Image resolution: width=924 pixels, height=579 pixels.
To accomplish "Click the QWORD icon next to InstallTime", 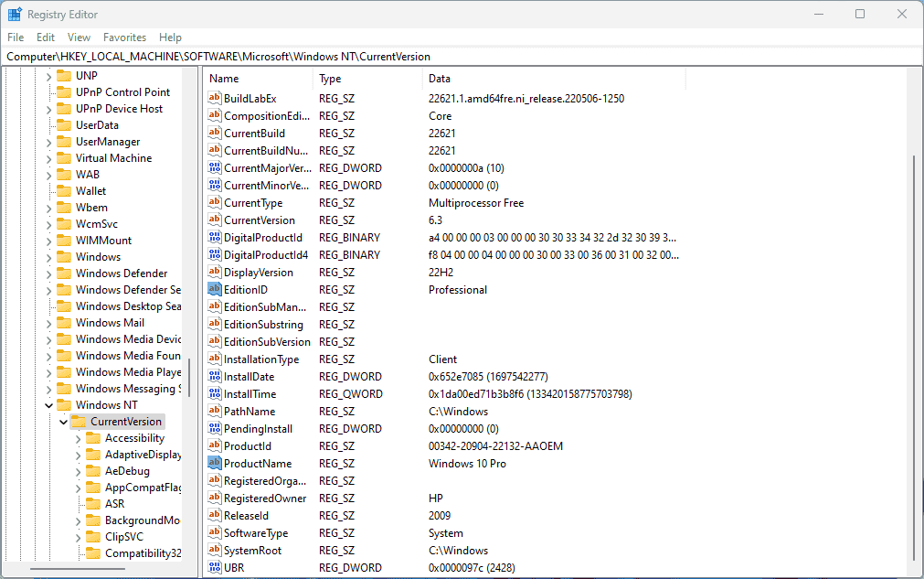I will coord(215,393).
